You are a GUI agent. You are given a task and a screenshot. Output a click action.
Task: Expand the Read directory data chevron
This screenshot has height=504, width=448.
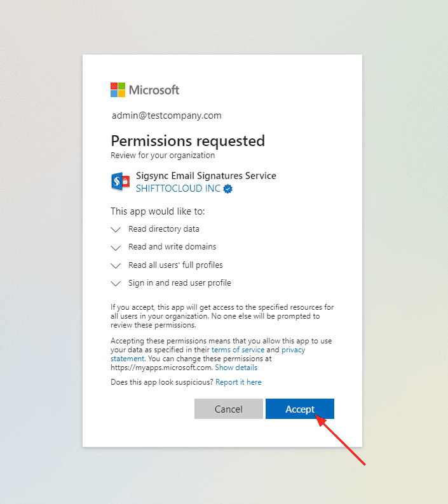(116, 229)
